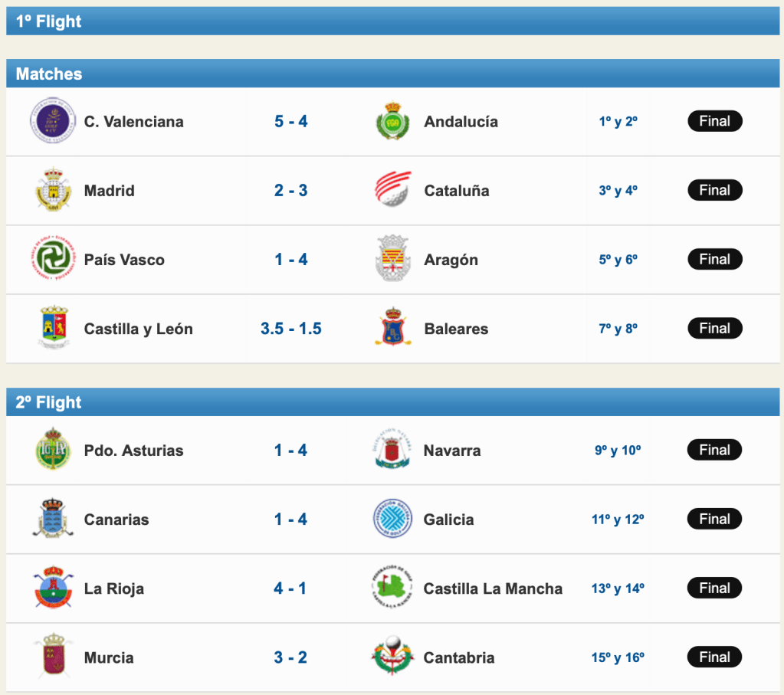The width and height of the screenshot is (784, 695).
Task: Click the Cantabria federation emblem
Action: pos(393,657)
